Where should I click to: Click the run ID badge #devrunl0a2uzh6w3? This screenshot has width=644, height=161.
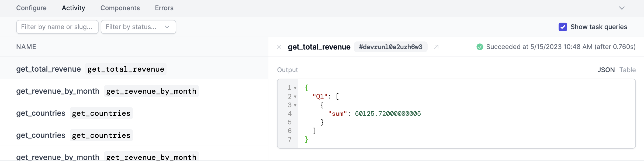coord(390,47)
